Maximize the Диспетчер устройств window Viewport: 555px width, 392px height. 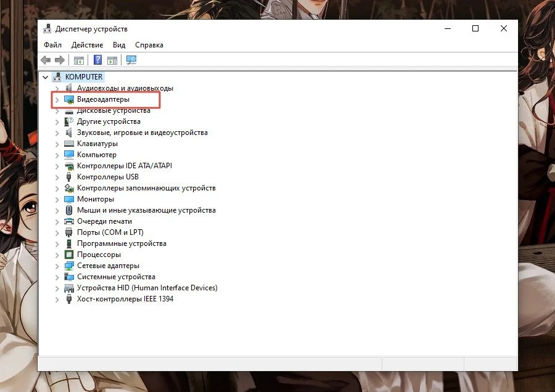(475, 28)
